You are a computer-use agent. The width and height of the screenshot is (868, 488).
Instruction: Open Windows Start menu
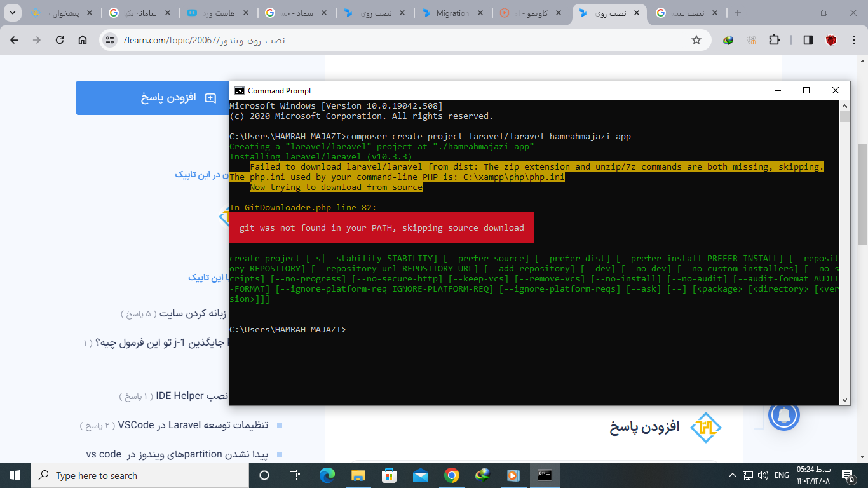pyautogui.click(x=15, y=475)
